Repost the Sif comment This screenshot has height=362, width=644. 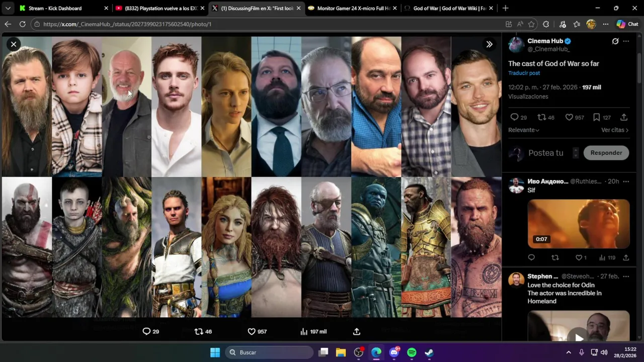tap(555, 257)
